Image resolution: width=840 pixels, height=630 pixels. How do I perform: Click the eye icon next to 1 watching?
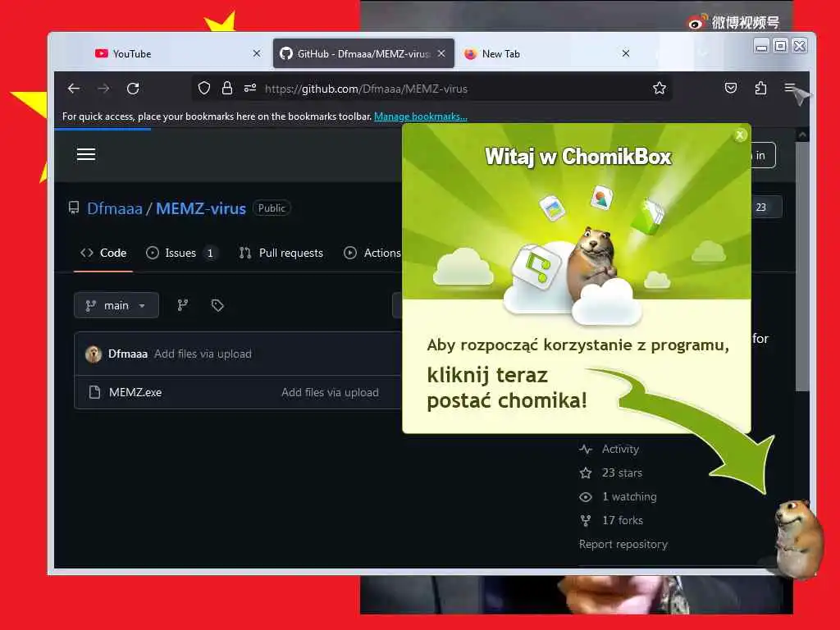click(586, 497)
